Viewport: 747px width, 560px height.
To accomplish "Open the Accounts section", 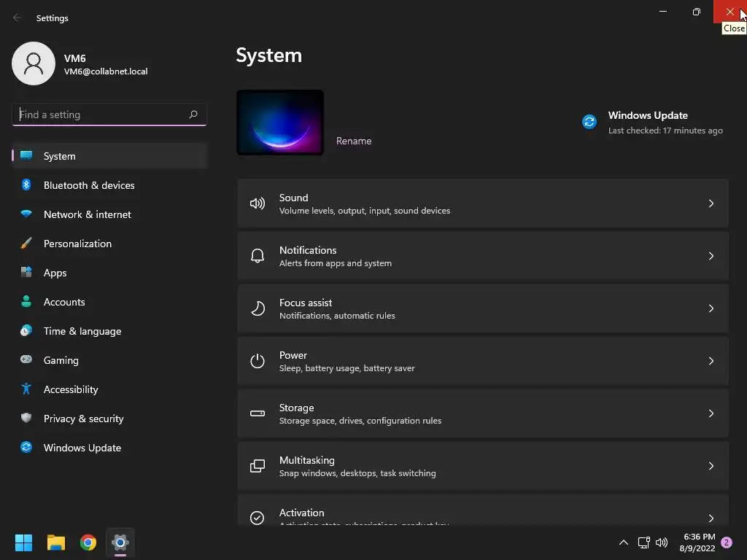I will point(109,302).
